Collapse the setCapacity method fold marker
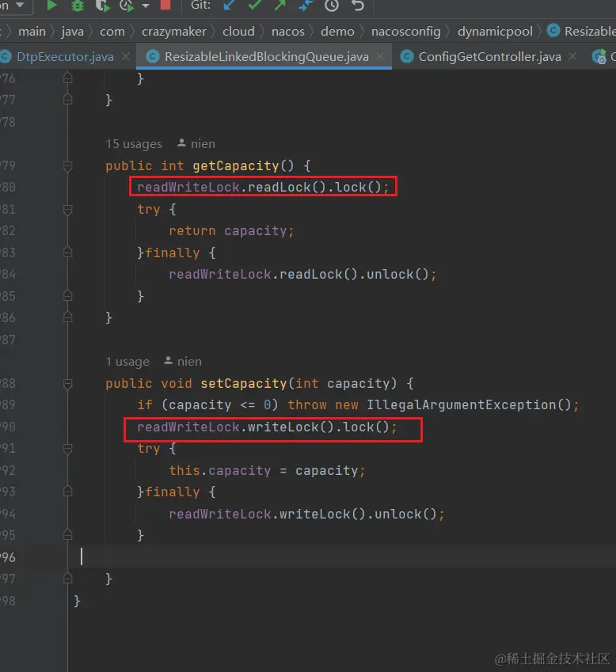Image resolution: width=616 pixels, height=672 pixels. click(67, 384)
